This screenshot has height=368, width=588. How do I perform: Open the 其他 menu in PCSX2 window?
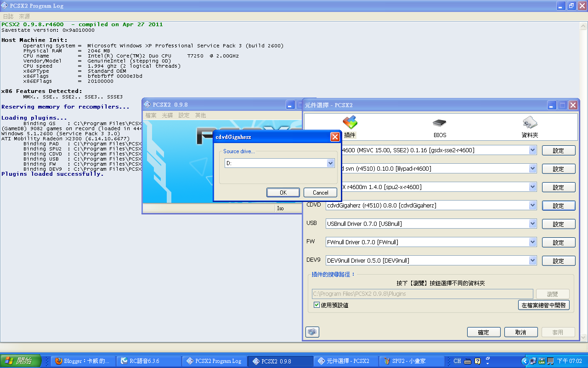[x=200, y=115]
